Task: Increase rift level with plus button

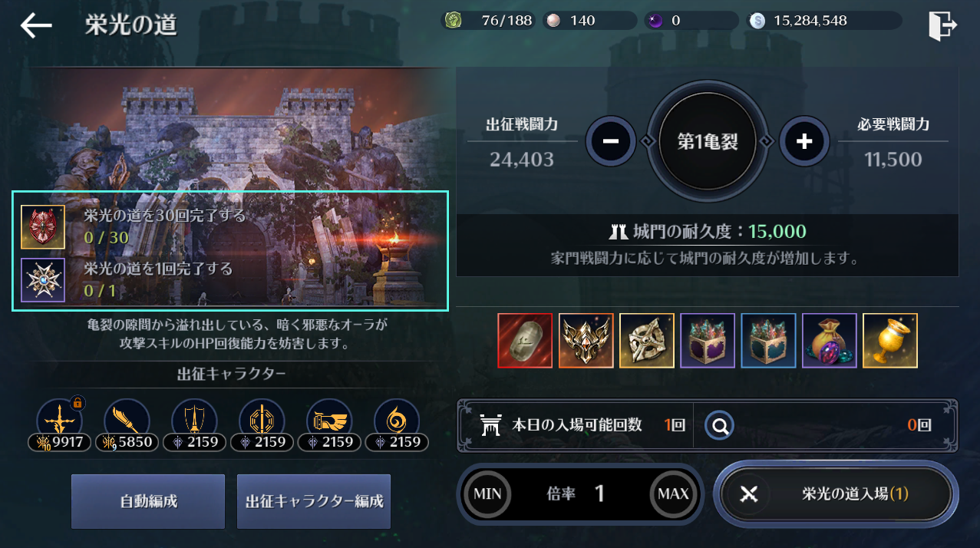Action: tap(803, 141)
